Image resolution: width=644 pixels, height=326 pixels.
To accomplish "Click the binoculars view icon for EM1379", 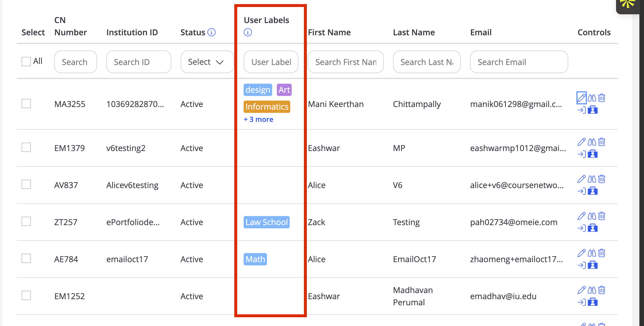I will (592, 142).
